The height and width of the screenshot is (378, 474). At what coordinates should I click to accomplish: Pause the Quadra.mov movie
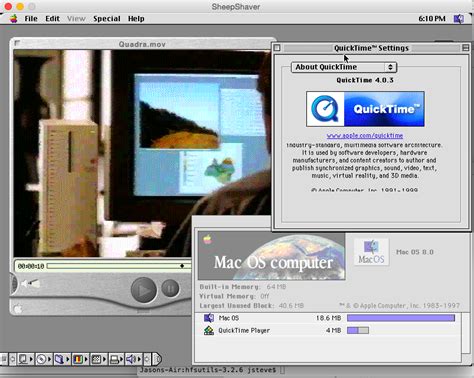[x=170, y=288]
